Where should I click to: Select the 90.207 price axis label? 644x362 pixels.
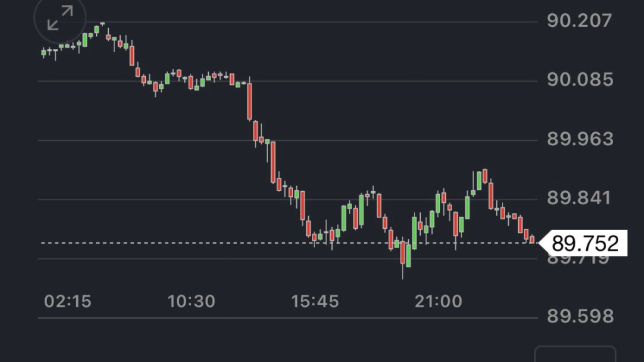(579, 21)
